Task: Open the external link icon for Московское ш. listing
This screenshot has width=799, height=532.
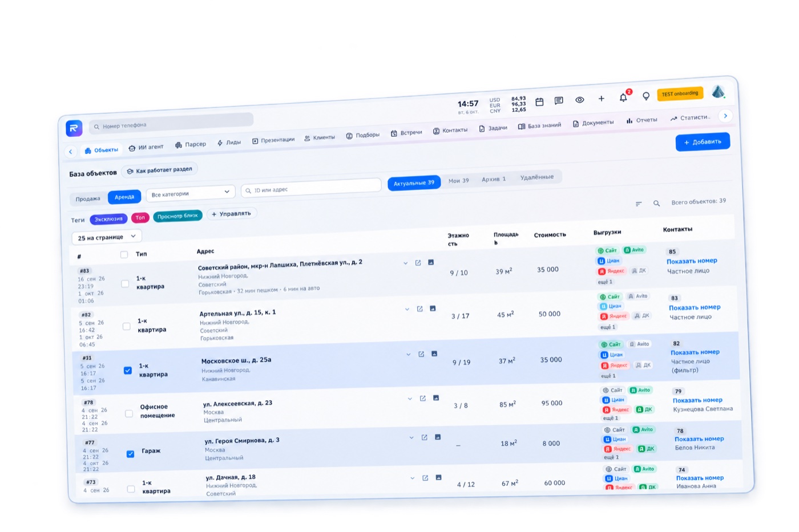Action: (x=421, y=354)
